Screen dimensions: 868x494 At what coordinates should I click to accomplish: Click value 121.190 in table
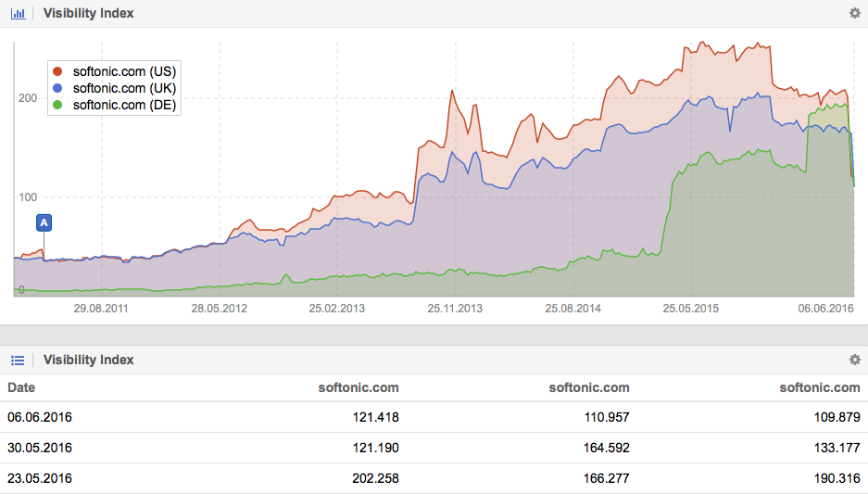[x=376, y=448]
